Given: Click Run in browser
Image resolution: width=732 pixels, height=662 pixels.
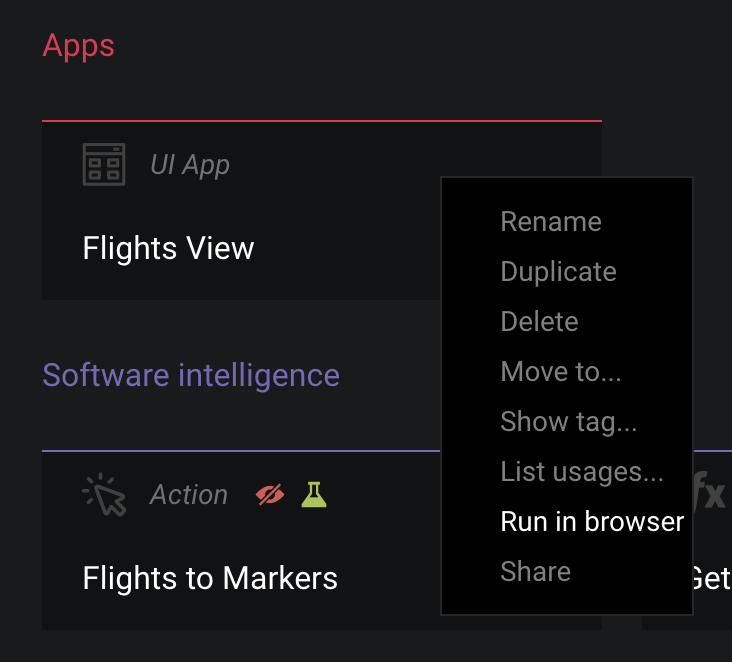Looking at the screenshot, I should [592, 522].
